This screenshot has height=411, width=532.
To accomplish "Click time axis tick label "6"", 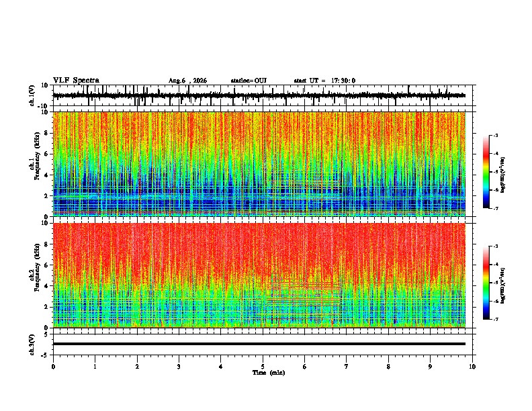I will click(x=305, y=367).
